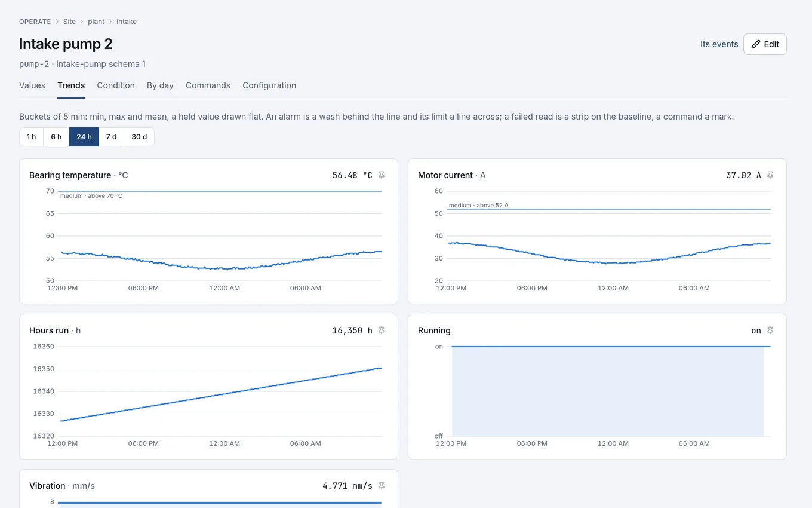Go to plant in the breadcrumb
Image resolution: width=812 pixels, height=508 pixels.
[96, 22]
